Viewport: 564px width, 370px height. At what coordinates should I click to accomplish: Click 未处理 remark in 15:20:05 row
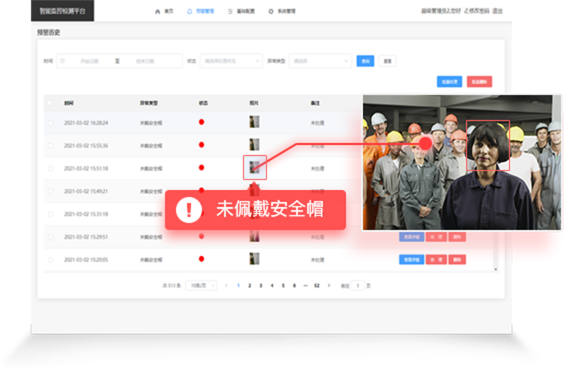318,260
